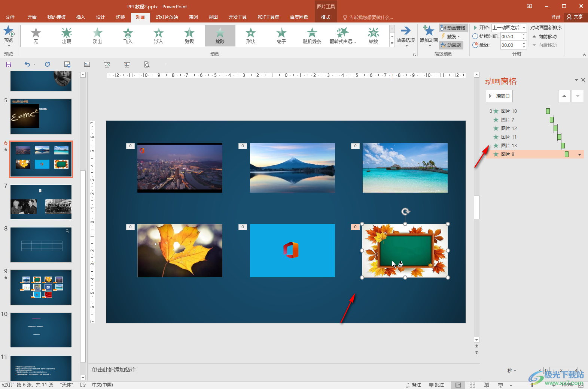588x389 pixels.
Task: Switch to slide sorter view icon
Action: coord(472,385)
